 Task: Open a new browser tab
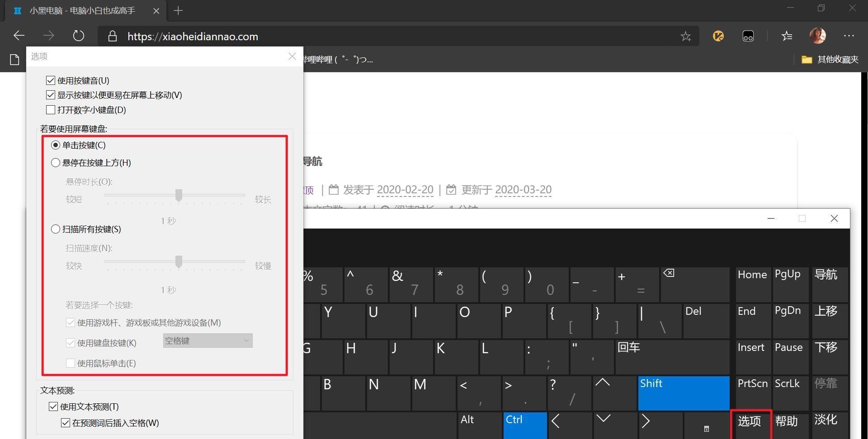tap(178, 10)
